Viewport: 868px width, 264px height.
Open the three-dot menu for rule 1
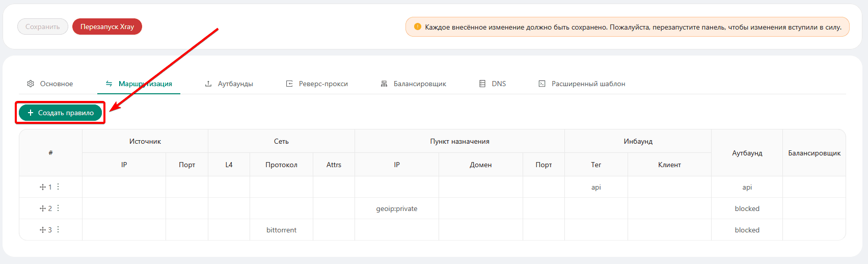pos(58,187)
